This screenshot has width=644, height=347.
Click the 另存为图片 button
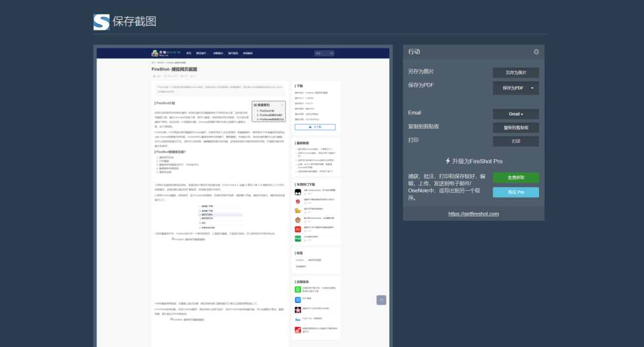tap(515, 73)
